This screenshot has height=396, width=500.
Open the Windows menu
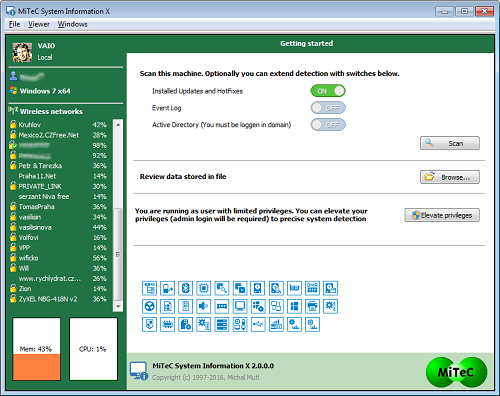[72, 24]
